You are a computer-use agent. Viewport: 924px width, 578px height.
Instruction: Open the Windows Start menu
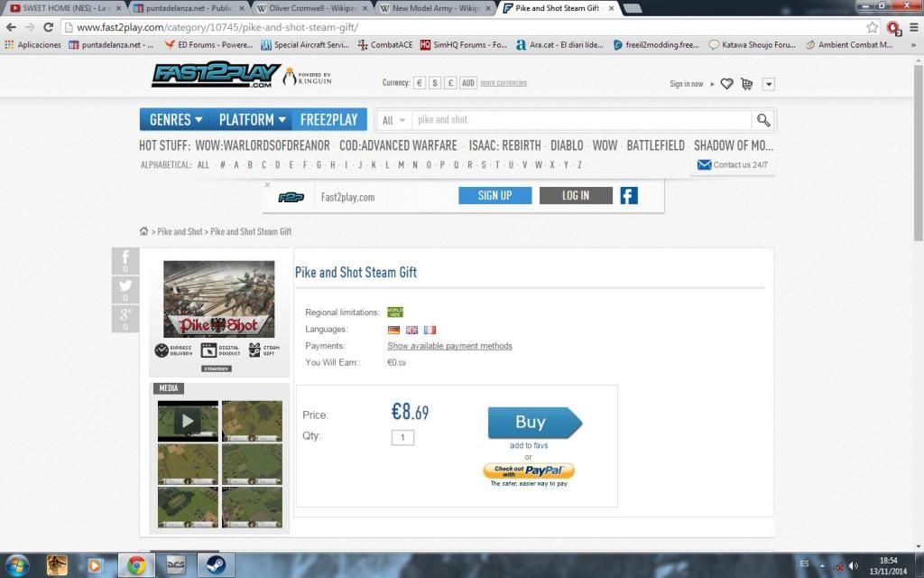click(16, 565)
